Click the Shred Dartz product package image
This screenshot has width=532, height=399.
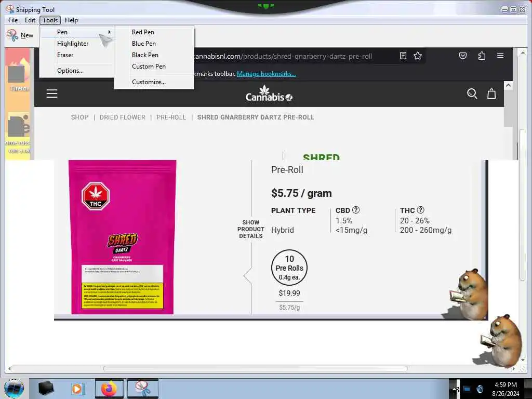click(x=122, y=237)
